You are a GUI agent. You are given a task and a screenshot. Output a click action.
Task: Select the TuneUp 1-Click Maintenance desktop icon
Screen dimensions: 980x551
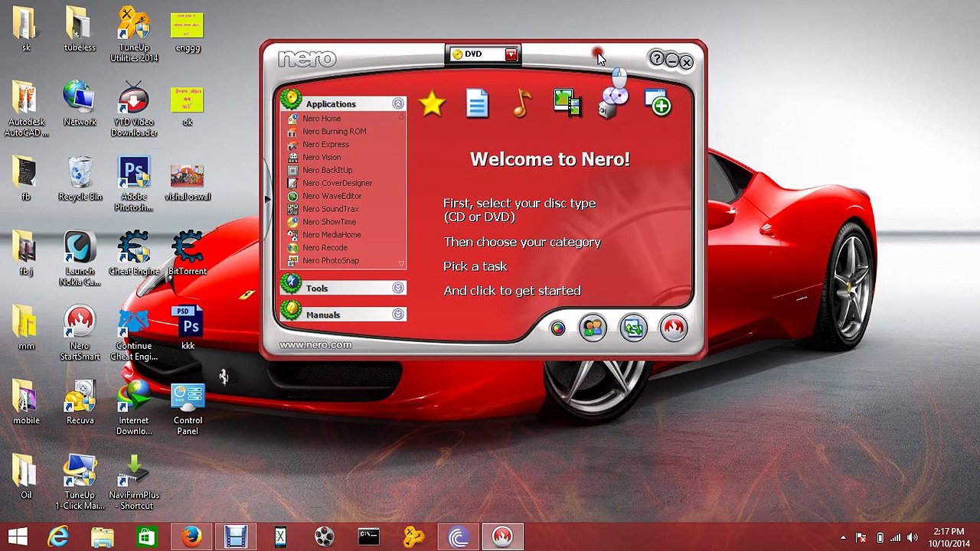click(80, 482)
